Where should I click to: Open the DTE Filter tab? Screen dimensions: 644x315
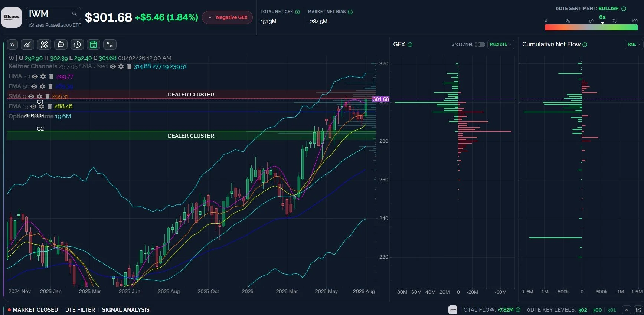tap(80, 309)
